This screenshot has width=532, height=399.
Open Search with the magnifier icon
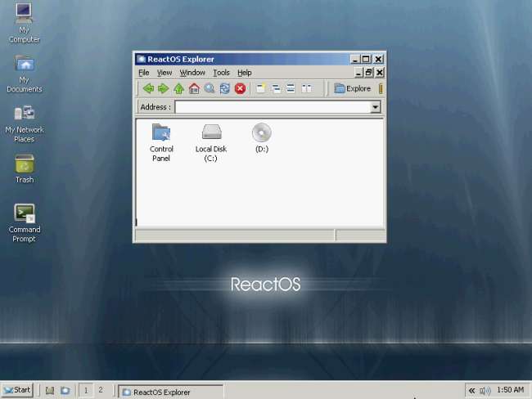click(210, 89)
